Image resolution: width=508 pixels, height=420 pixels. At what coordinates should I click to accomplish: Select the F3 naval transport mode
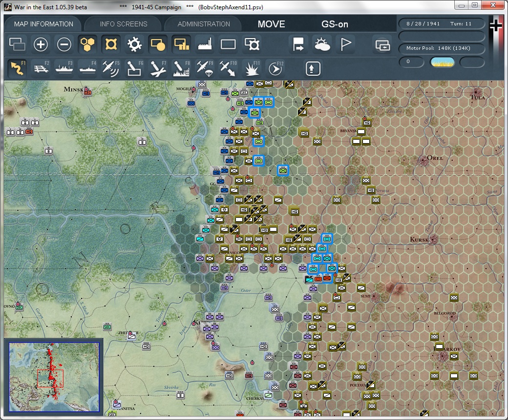(x=64, y=68)
